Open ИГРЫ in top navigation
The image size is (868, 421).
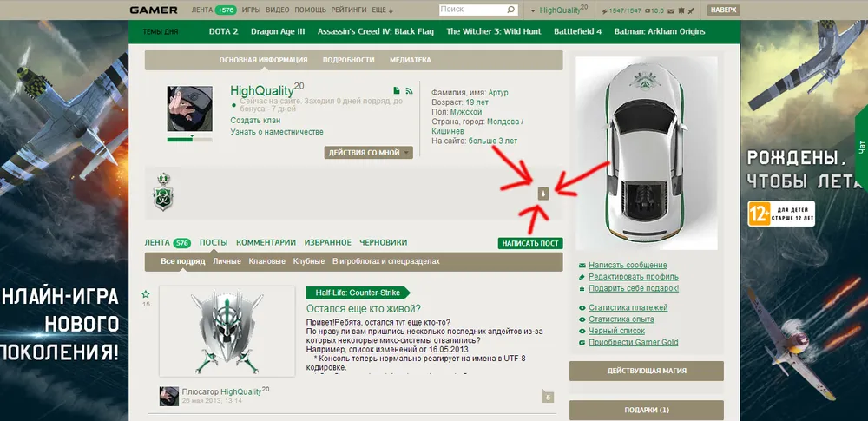point(252,10)
